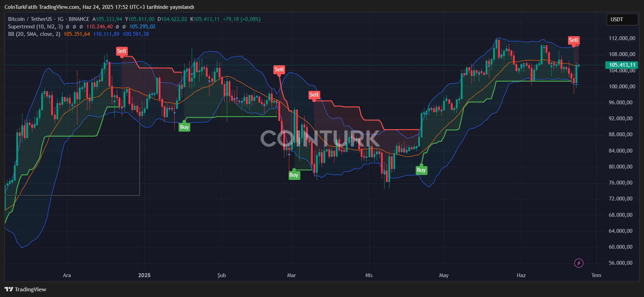644x297 pixels.
Task: Click the Buy signal before the May rally
Action: [x=421, y=170]
